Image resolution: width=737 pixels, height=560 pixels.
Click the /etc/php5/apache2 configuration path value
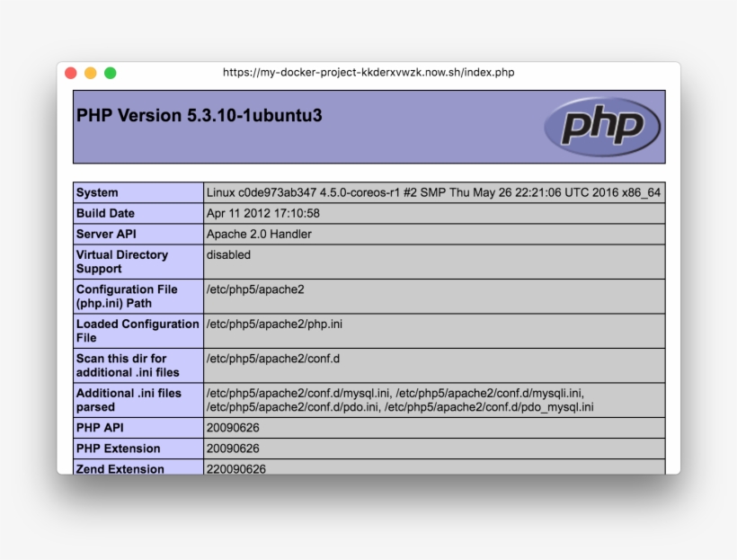255,289
